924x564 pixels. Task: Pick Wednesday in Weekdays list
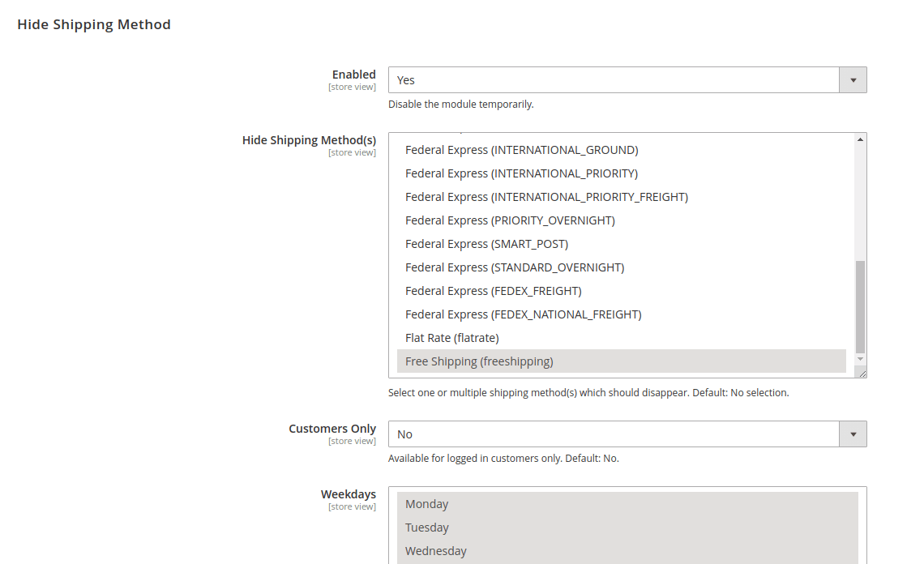coord(436,551)
